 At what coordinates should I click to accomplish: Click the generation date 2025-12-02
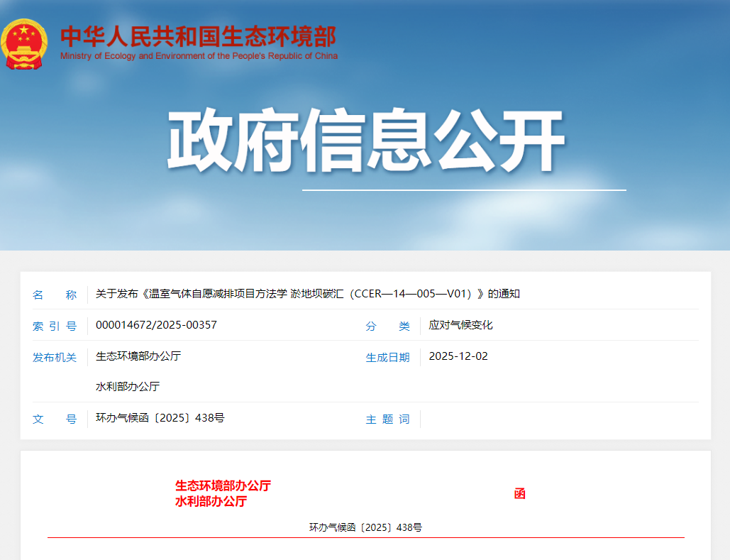pos(458,356)
